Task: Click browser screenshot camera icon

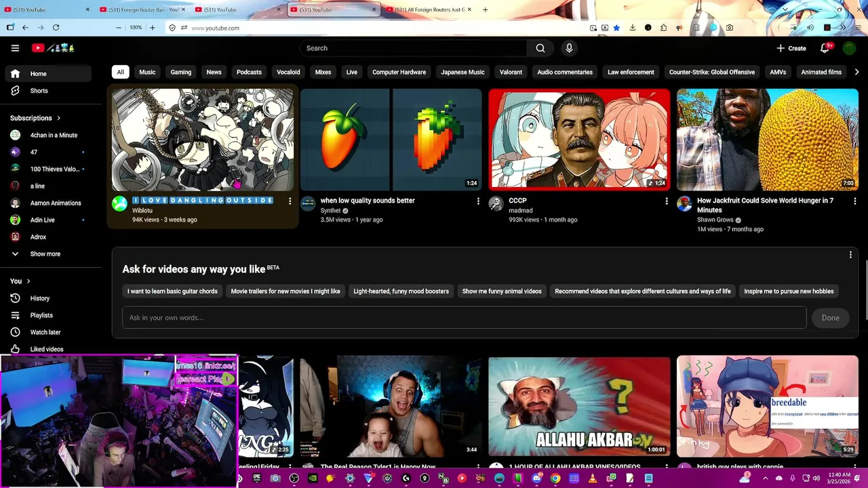Action: (x=729, y=28)
